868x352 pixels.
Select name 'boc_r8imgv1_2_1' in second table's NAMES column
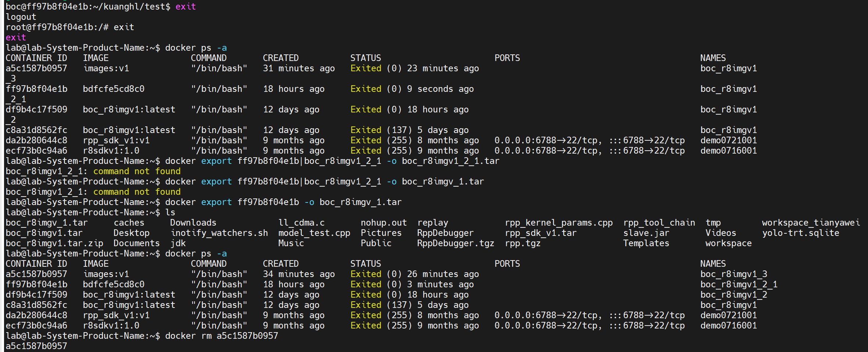(x=739, y=284)
